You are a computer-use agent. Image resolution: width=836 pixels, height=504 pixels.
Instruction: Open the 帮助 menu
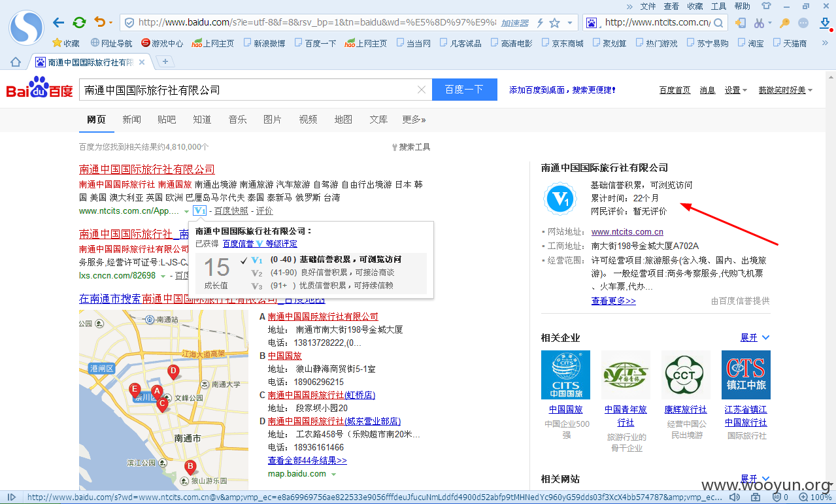(x=742, y=6)
